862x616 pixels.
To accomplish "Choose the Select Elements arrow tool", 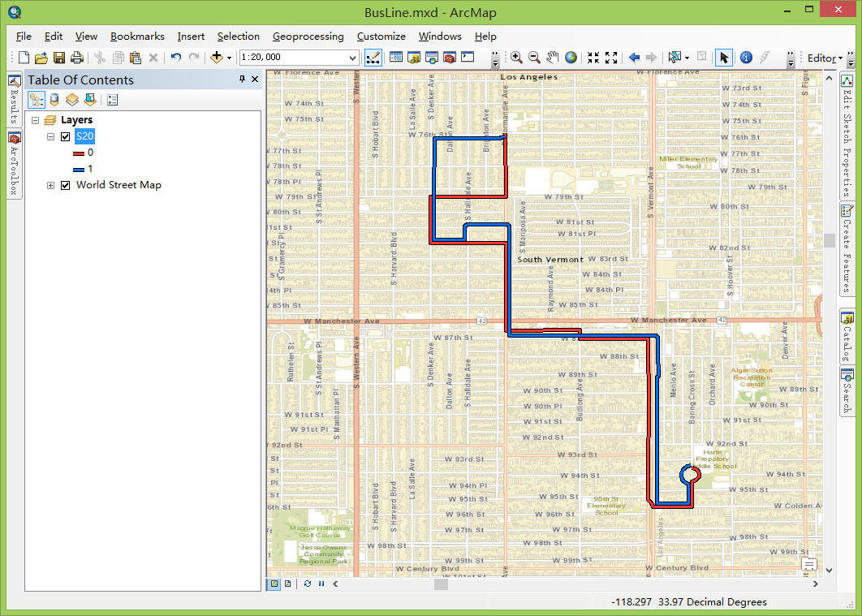I will coord(724,57).
